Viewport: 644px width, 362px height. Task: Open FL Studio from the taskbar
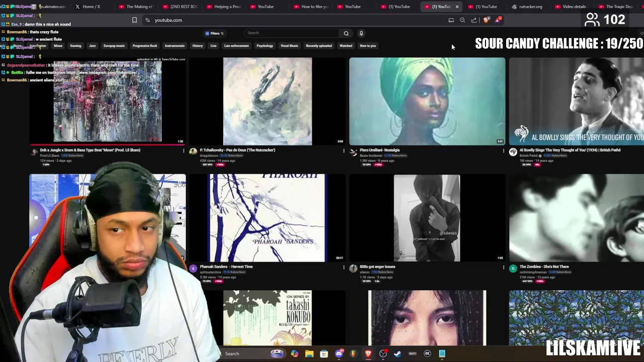pos(353,353)
